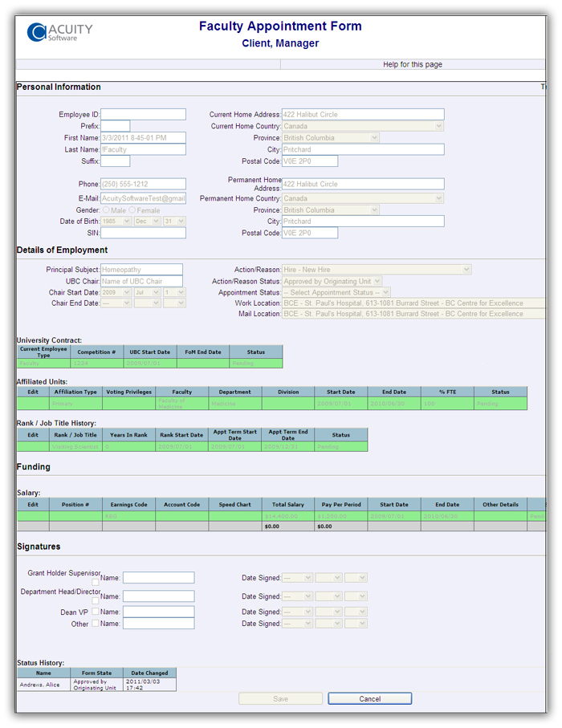The width and height of the screenshot is (562, 728).
Task: Click Pay Per Period column header
Action: (x=341, y=504)
